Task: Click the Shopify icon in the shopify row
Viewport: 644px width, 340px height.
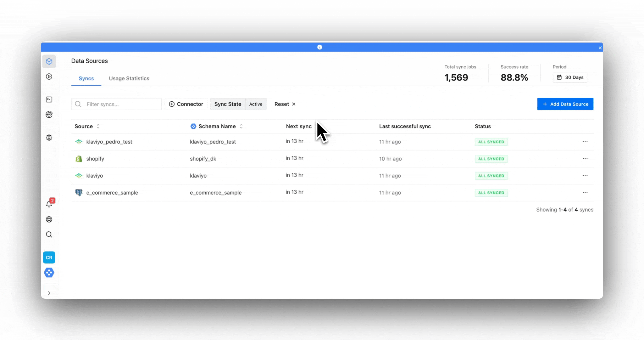Action: click(x=79, y=158)
